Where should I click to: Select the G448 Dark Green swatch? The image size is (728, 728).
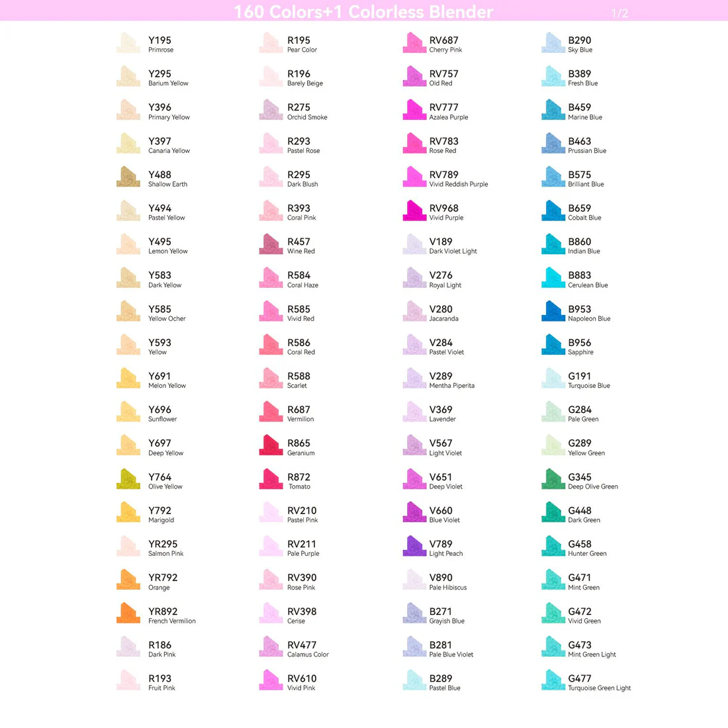point(553,512)
